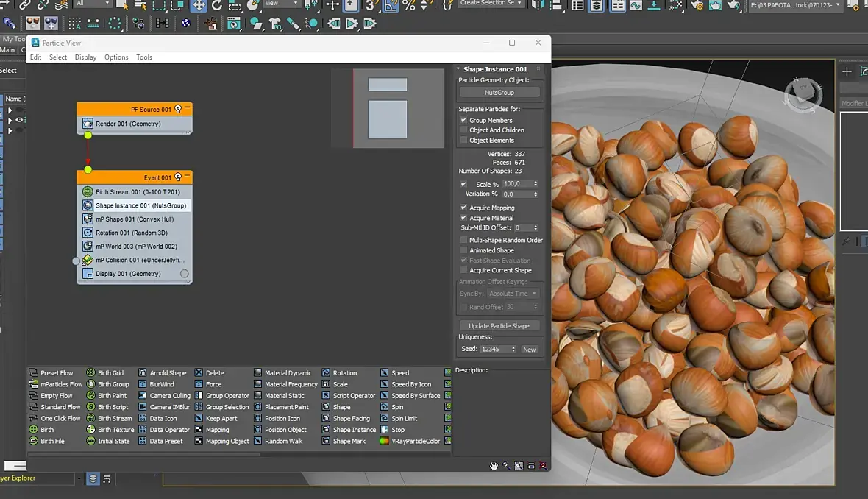The image size is (868, 499).
Task: Select the Delete operator in depot
Action: 199,373
